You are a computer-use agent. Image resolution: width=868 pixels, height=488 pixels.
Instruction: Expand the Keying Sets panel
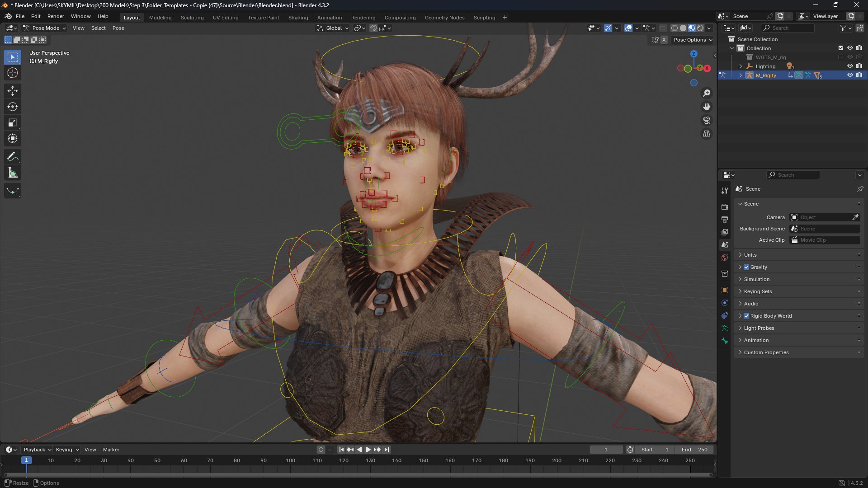point(799,291)
